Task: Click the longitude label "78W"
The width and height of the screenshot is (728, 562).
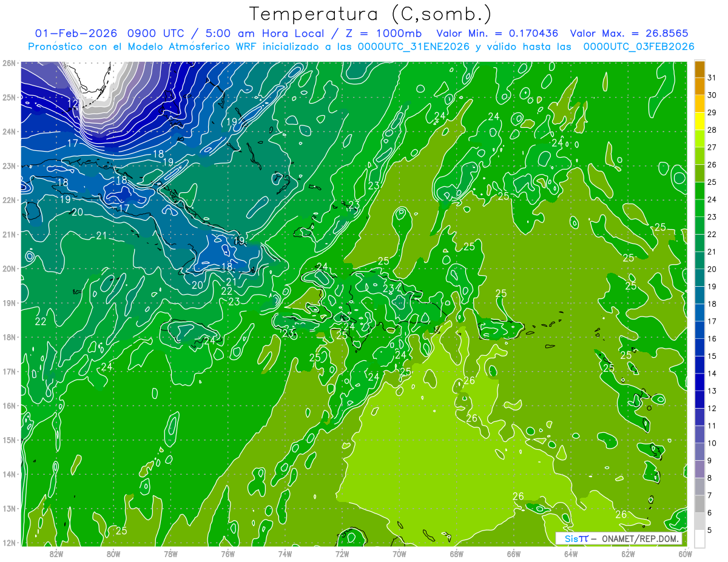Action: pos(170,554)
